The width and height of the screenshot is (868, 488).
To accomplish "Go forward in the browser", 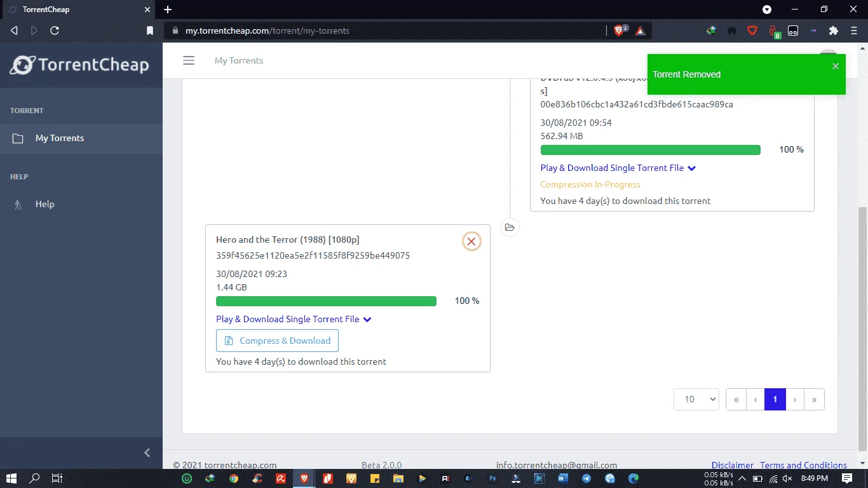I will tap(34, 30).
